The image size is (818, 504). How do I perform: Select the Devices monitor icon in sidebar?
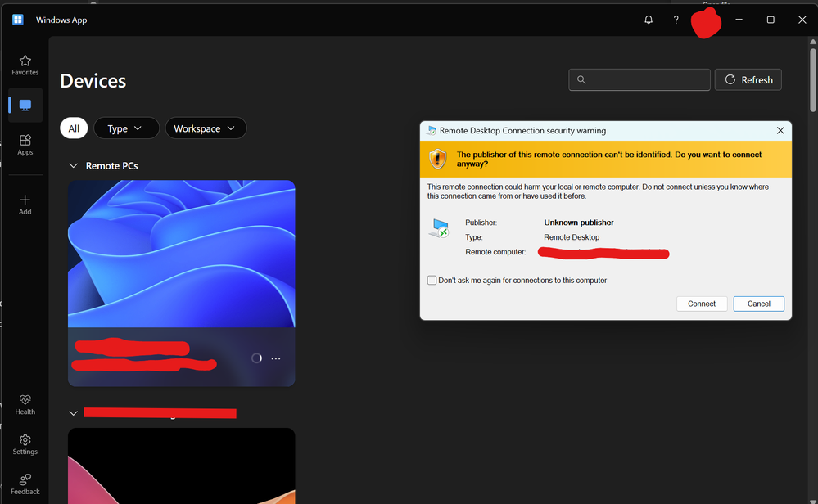coord(25,106)
